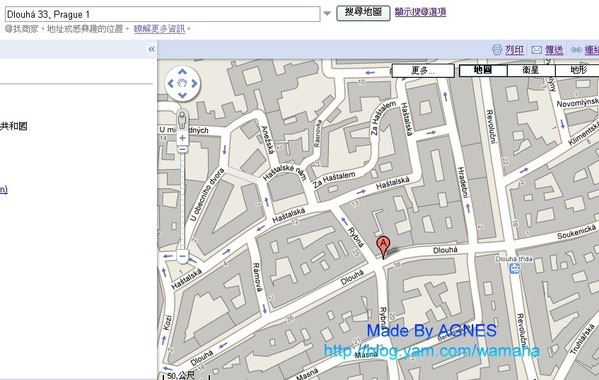Switch to 衛星 satellite view
599x380 pixels.
[531, 70]
